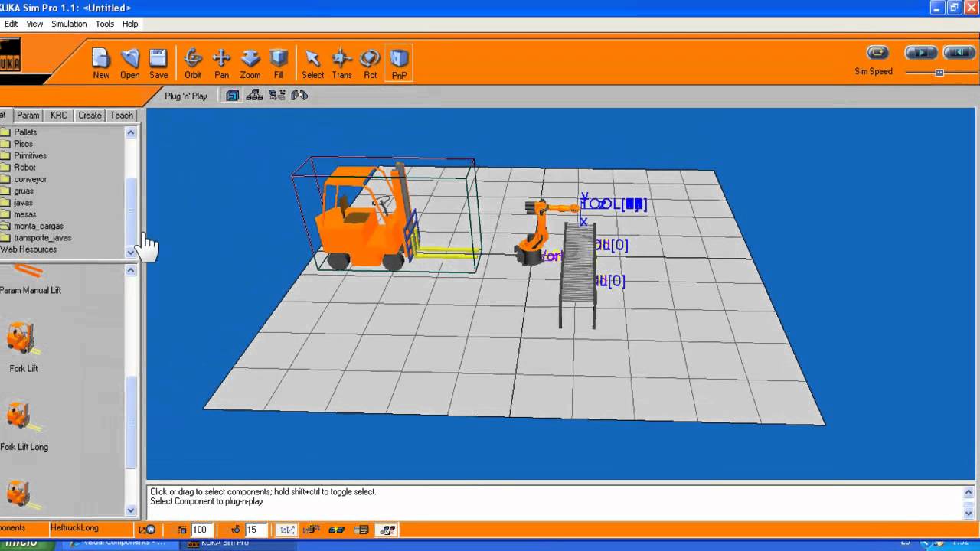980x551 pixels.
Task: Open the Simulation menu
Action: pyautogui.click(x=69, y=24)
